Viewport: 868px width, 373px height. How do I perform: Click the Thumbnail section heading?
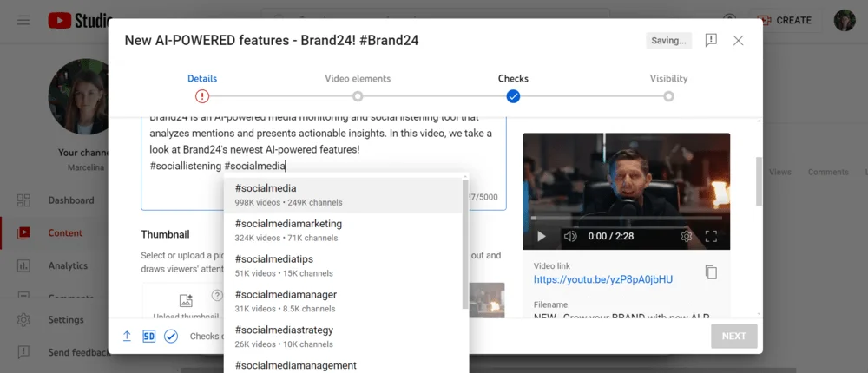[166, 235]
